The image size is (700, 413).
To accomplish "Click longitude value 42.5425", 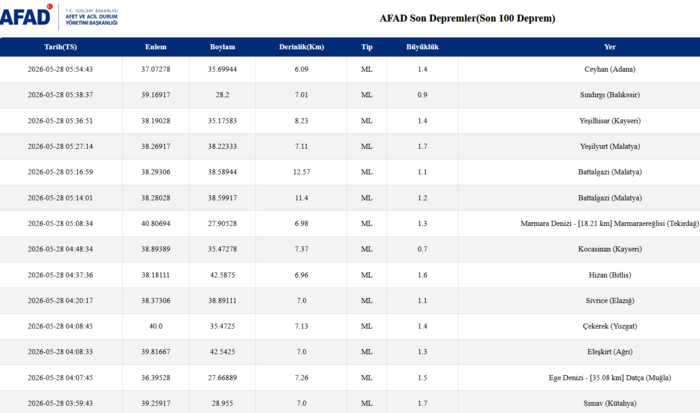I will pos(222,352).
